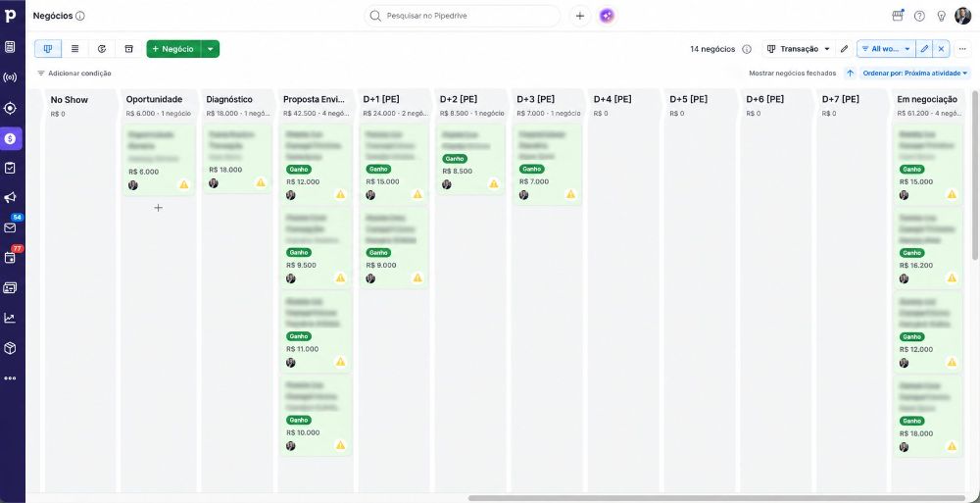Image resolution: width=980 pixels, height=503 pixels.
Task: Open the live pulse sidebar icon
Action: (10, 77)
